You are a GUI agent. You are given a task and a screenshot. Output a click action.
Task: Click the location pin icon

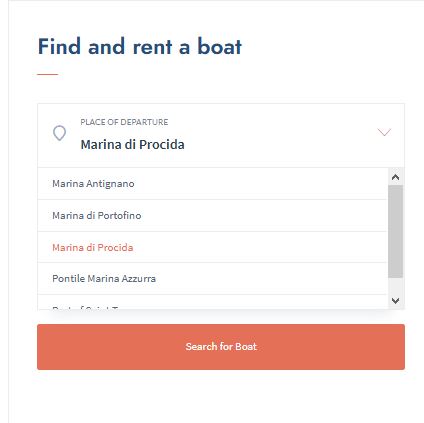click(59, 133)
